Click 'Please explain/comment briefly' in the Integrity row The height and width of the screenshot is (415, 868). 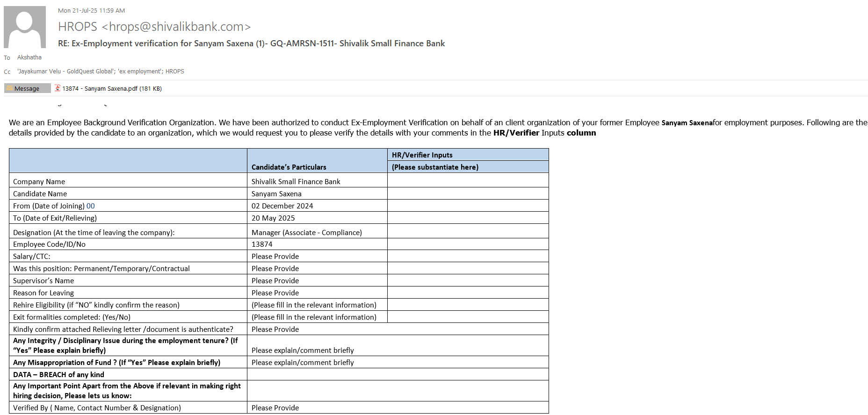tap(303, 350)
